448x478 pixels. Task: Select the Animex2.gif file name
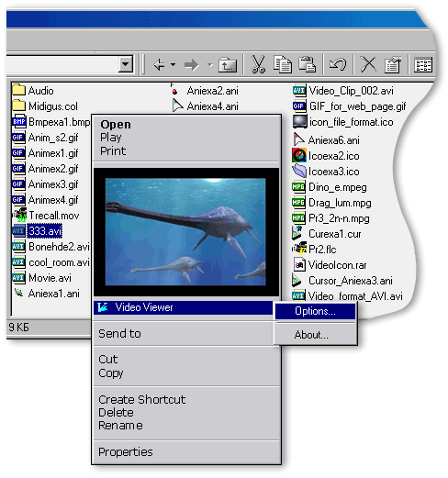coord(53,169)
